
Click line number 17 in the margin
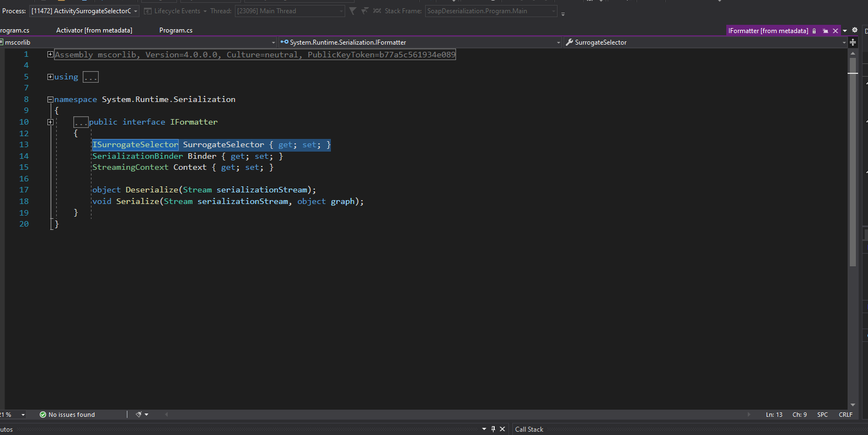pyautogui.click(x=24, y=190)
